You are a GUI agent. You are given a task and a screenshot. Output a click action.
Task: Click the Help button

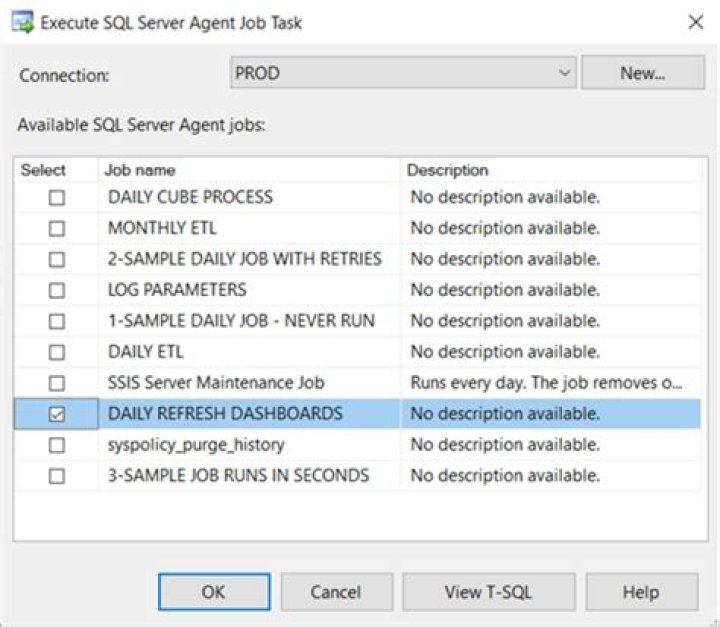coord(641,592)
